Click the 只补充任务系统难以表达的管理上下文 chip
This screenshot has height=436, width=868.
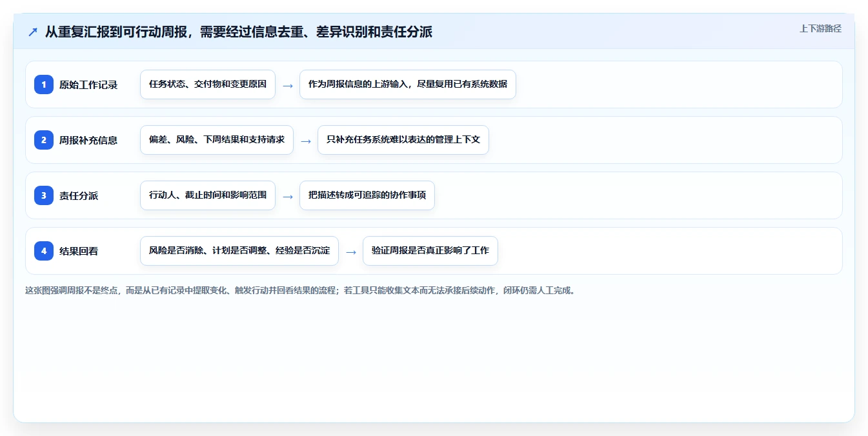(x=403, y=140)
